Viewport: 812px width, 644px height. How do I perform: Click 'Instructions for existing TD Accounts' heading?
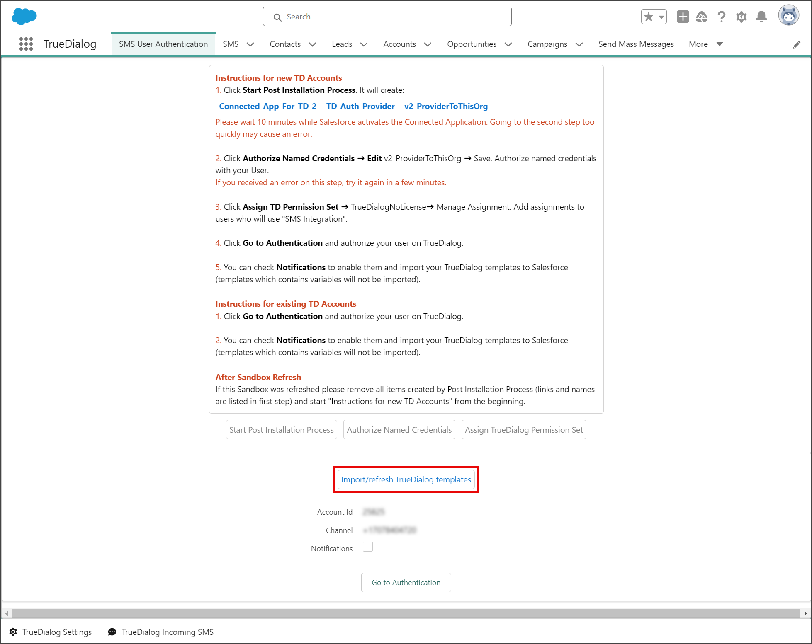click(286, 304)
